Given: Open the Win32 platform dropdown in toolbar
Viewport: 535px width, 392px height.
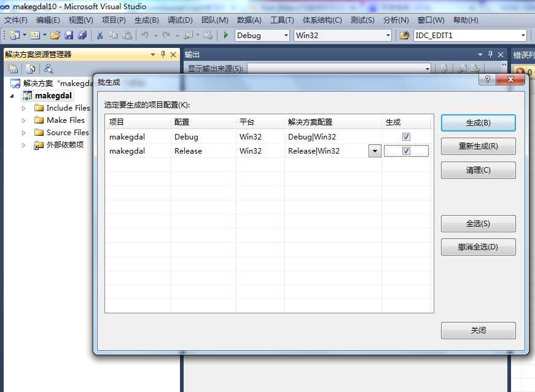Looking at the screenshot, I should [x=388, y=36].
